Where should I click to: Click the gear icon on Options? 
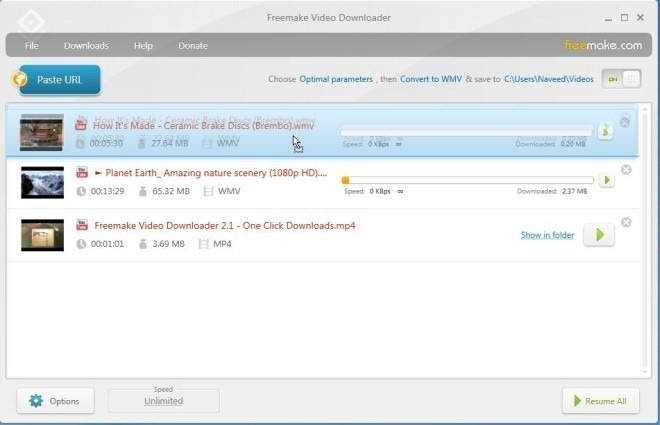click(x=36, y=401)
